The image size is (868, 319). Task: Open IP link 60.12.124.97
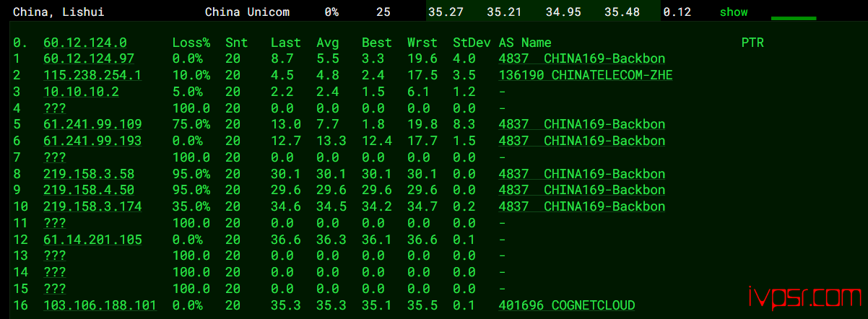tap(89, 59)
